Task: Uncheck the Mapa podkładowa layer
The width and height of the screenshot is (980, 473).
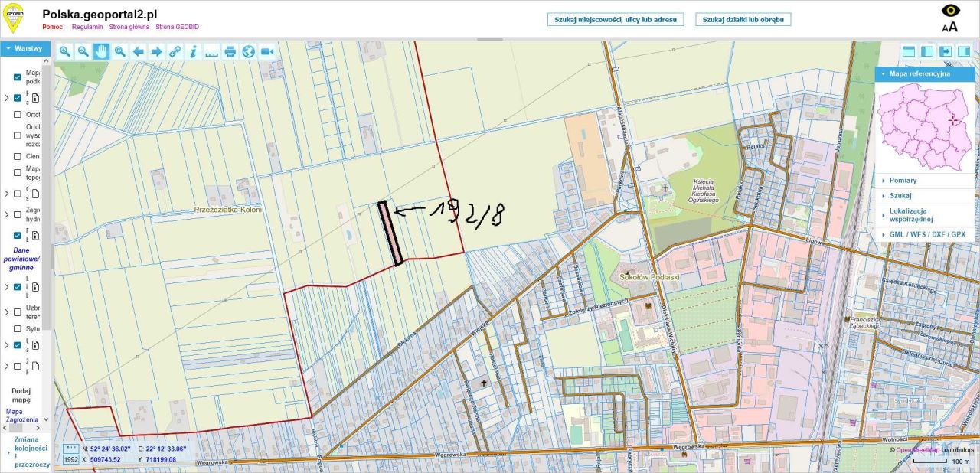Action: tap(18, 77)
